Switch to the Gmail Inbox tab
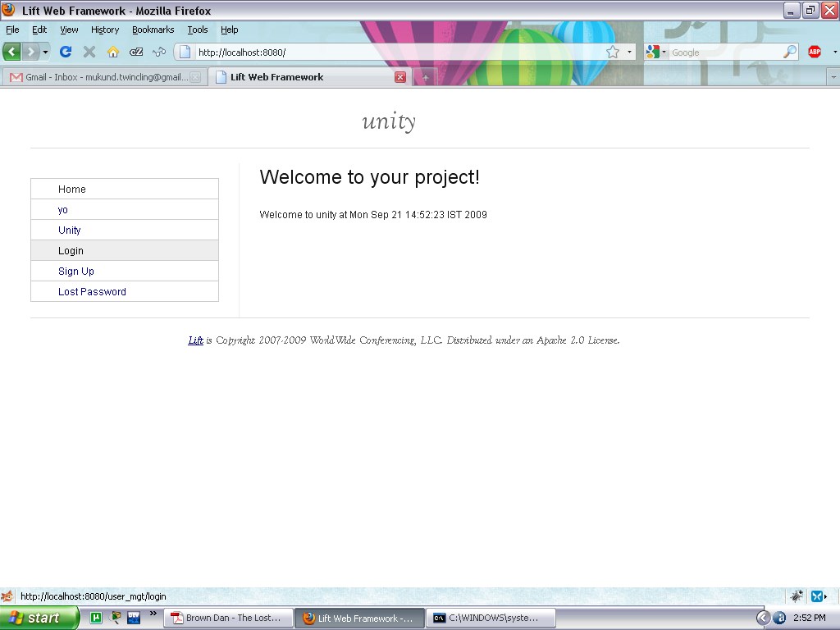 (x=98, y=77)
